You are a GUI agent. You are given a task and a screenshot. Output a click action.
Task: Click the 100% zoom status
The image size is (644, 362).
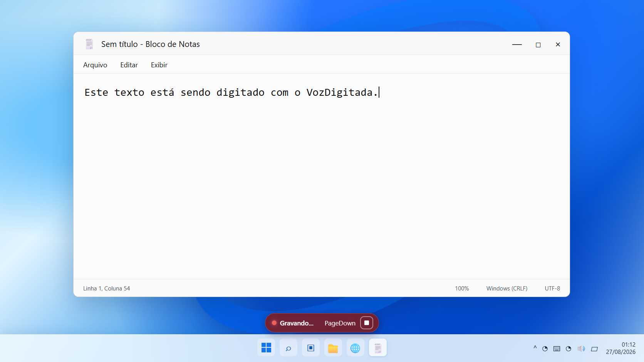462,289
